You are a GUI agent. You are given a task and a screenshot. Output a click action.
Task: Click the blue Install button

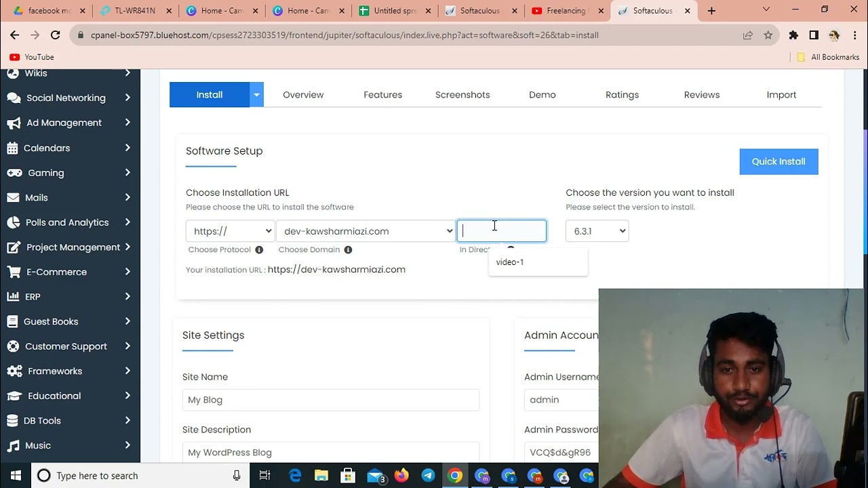[x=210, y=95]
